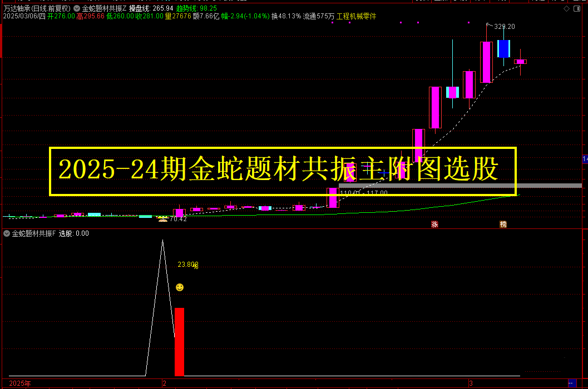Click the smiley face icon in the indicator panel
The image size is (588, 389).
point(179,287)
